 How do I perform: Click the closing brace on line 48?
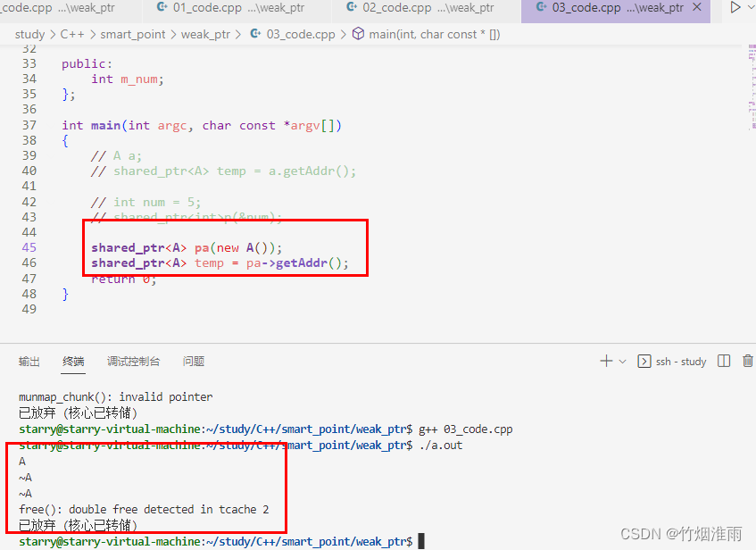(65, 294)
